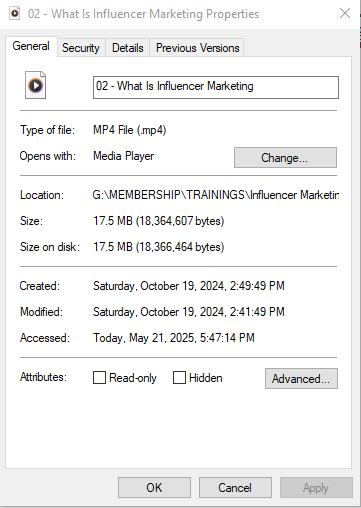Click the window title text

click(x=143, y=14)
